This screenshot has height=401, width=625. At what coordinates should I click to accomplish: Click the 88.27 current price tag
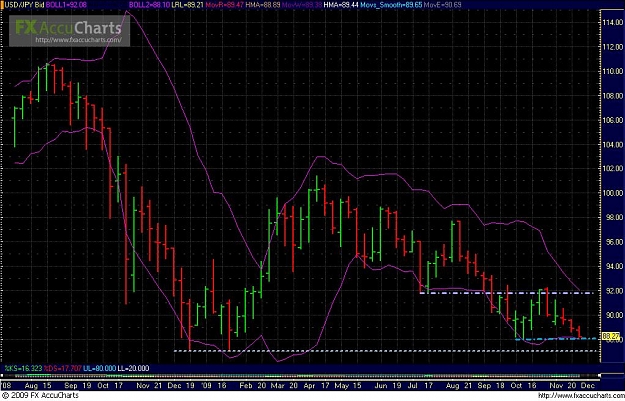click(610, 336)
